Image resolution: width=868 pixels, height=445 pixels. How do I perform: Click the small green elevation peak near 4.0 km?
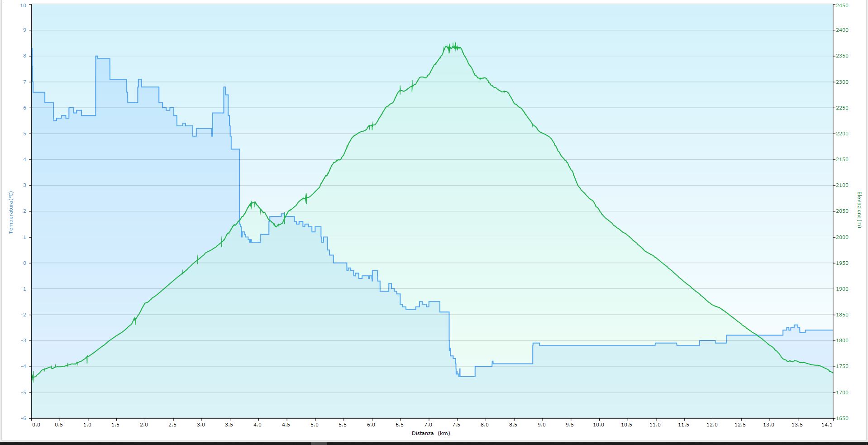coord(253,202)
